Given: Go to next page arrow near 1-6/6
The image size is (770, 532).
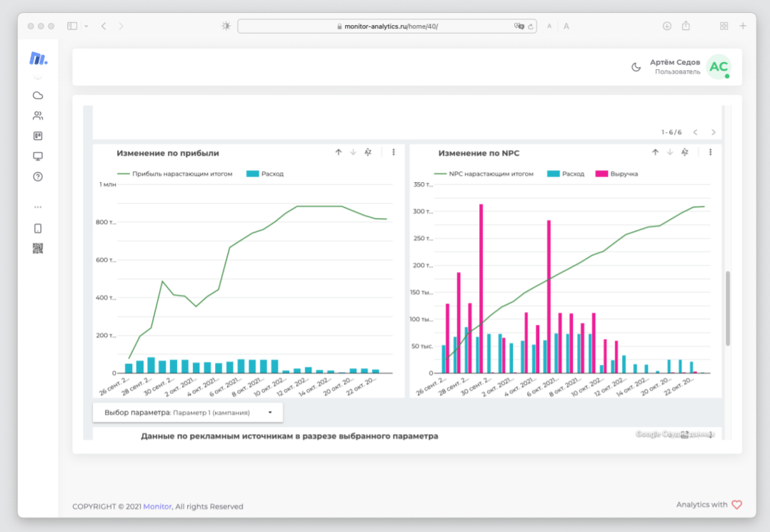Looking at the screenshot, I should tap(713, 132).
